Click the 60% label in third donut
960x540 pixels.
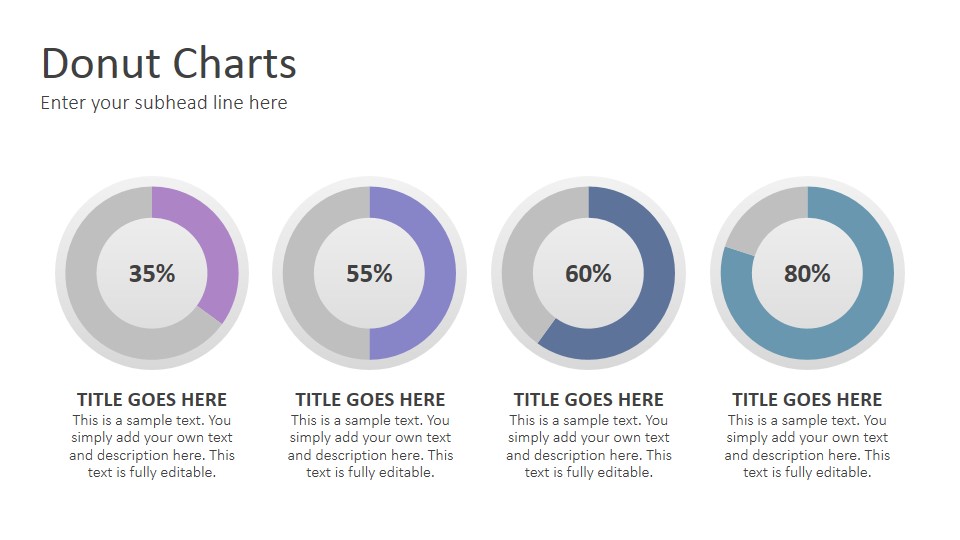pyautogui.click(x=588, y=274)
